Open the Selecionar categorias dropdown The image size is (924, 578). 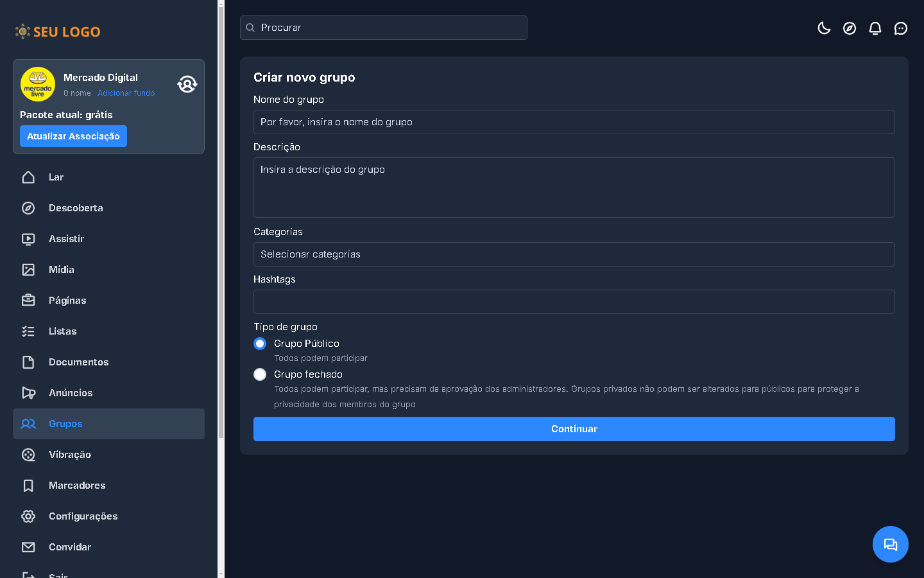point(574,254)
